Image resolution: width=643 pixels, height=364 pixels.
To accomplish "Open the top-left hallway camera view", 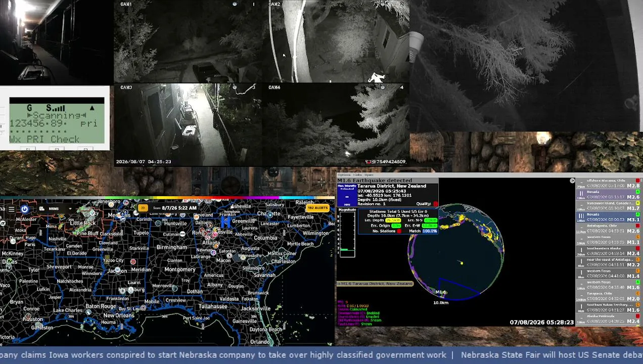I will [x=56, y=42].
